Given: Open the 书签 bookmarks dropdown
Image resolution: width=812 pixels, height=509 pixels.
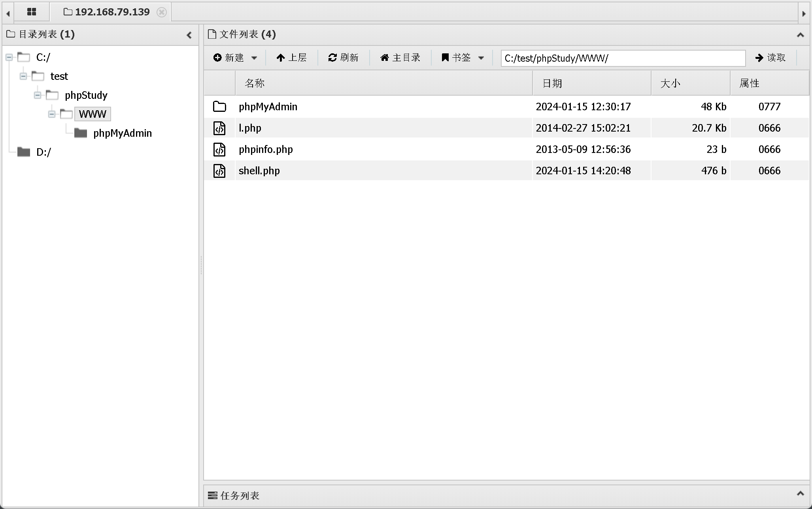Looking at the screenshot, I should 463,58.
